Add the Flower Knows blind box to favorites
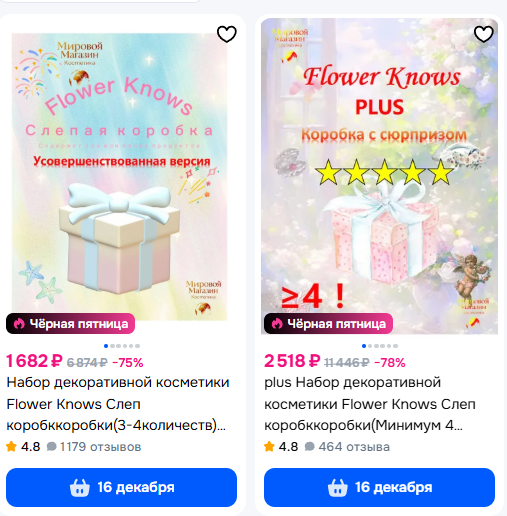Screen dimensions: 507x516 (227, 34)
